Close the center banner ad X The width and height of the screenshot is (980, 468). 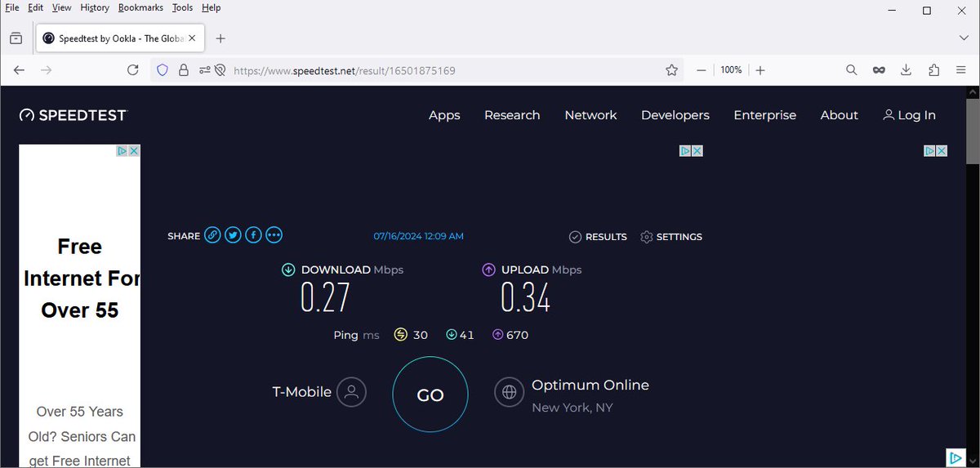click(697, 151)
